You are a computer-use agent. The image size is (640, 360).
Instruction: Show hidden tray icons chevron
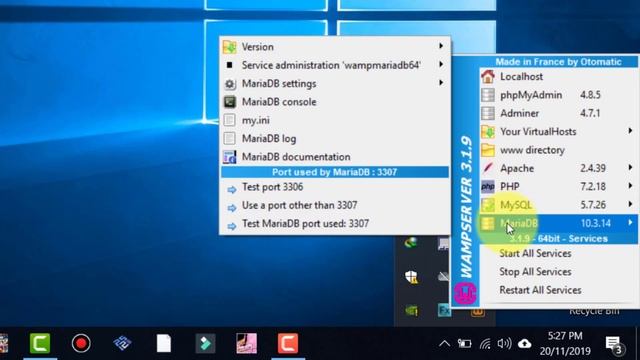coord(444,344)
